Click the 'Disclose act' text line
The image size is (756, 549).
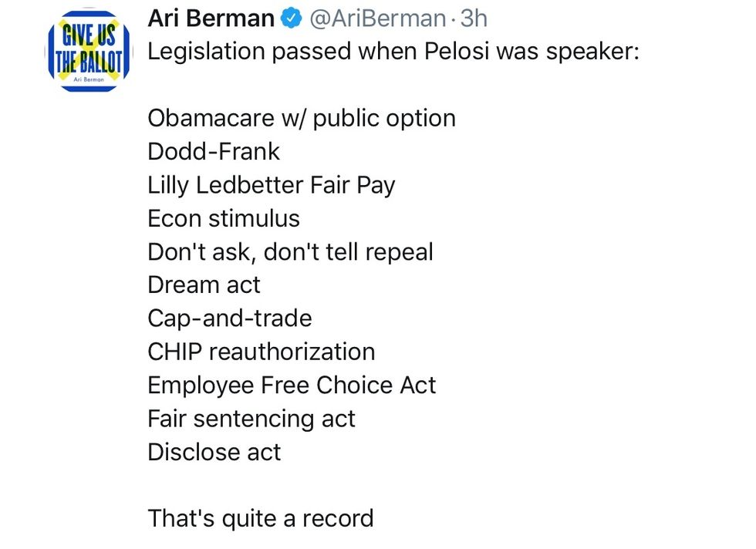click(x=214, y=451)
